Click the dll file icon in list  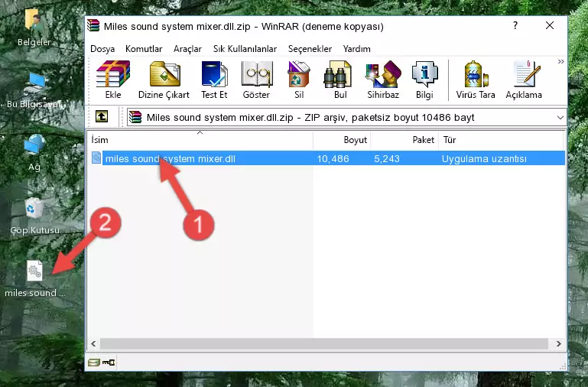pyautogui.click(x=96, y=158)
